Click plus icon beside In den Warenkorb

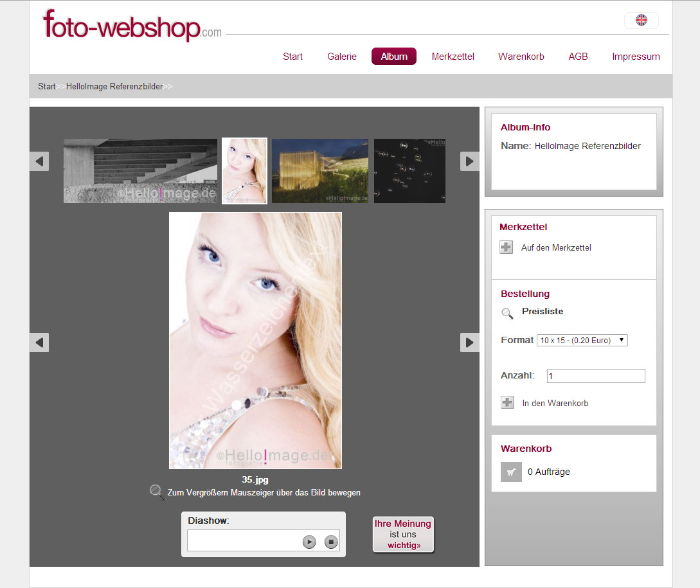click(508, 402)
